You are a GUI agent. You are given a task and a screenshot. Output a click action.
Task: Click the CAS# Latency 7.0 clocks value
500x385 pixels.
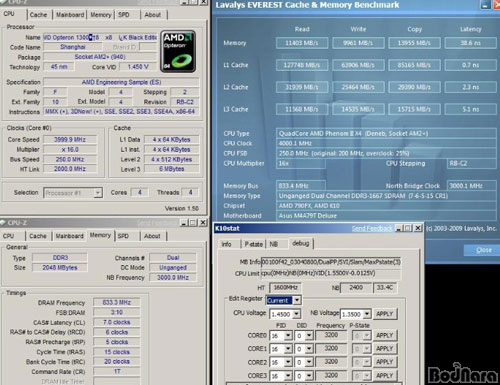click(x=117, y=322)
